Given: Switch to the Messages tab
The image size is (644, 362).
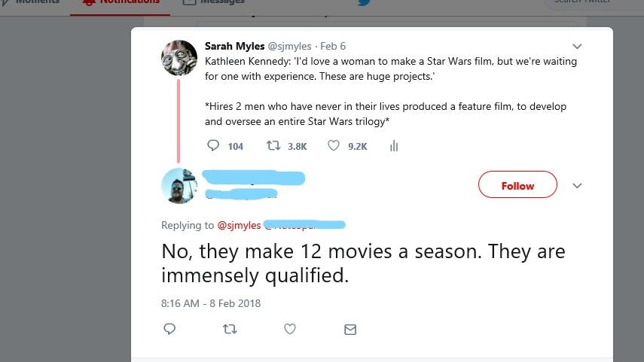Looking at the screenshot, I should coord(214,2).
